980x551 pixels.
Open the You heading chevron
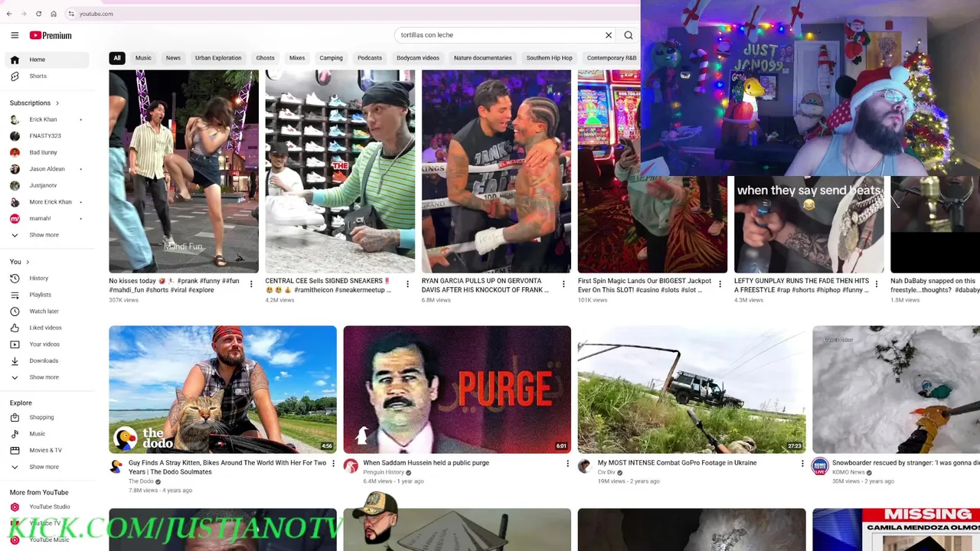click(x=28, y=262)
